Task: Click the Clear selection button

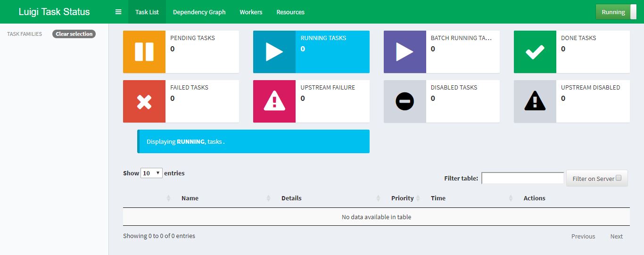Action: click(x=74, y=34)
